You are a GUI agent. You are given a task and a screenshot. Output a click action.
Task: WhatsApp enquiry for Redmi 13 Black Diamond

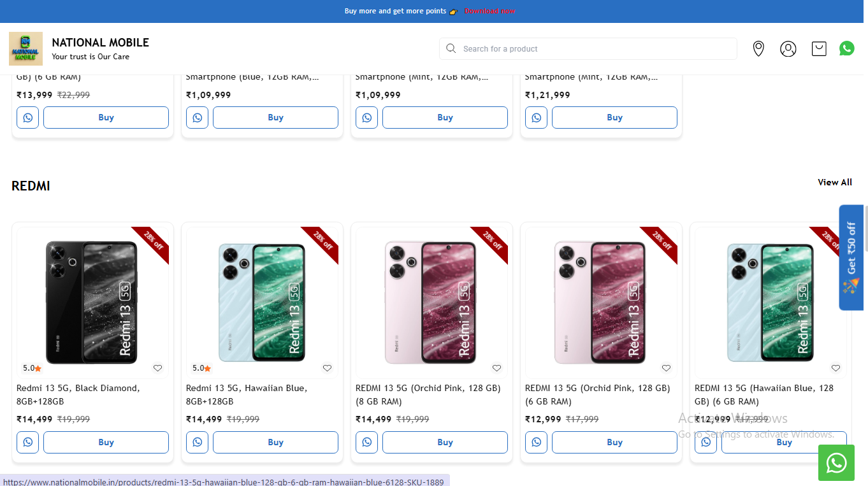click(x=28, y=442)
